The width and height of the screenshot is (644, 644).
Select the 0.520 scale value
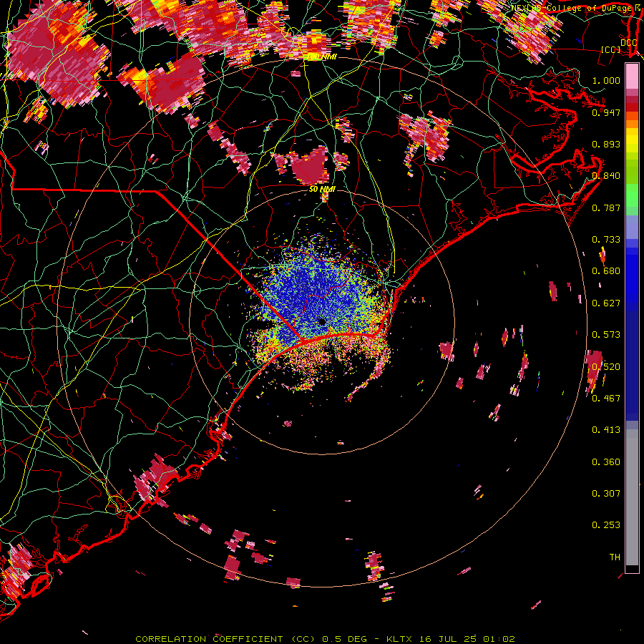[x=606, y=366]
